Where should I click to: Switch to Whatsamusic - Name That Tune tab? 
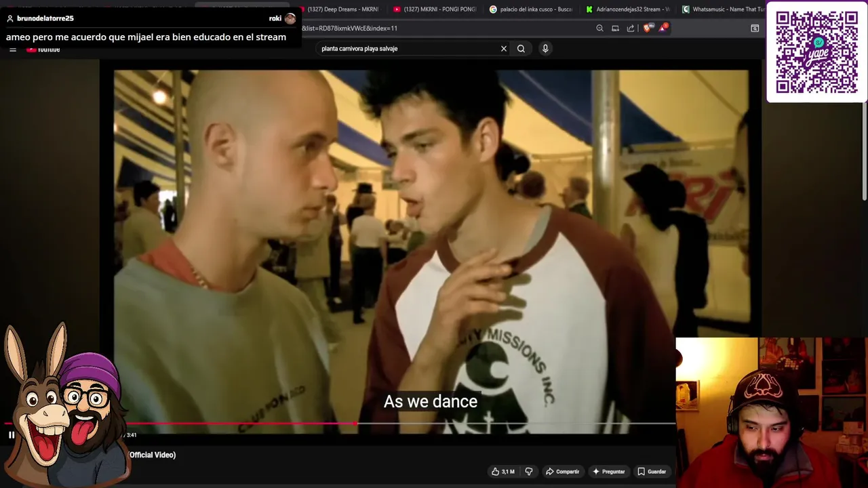[x=722, y=9]
